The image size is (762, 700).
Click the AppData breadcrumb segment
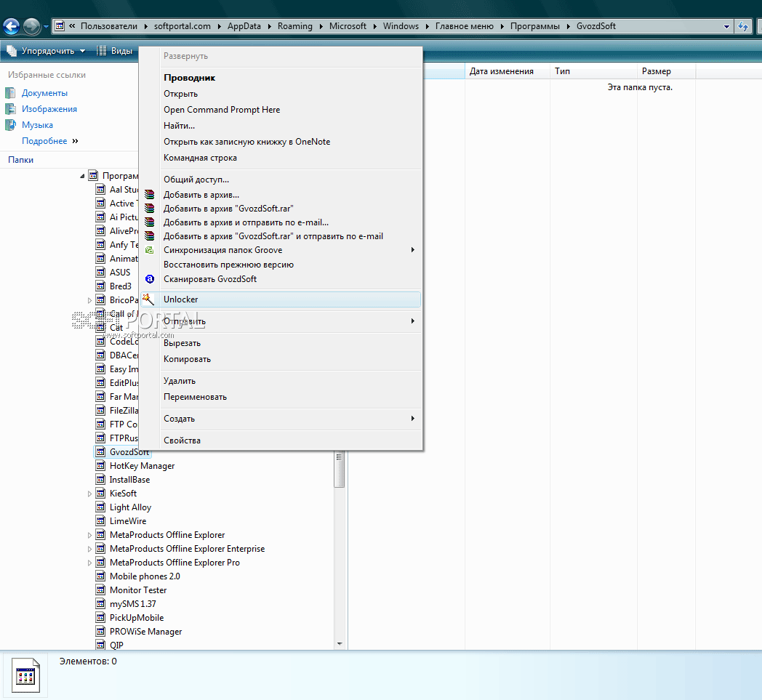(244, 26)
